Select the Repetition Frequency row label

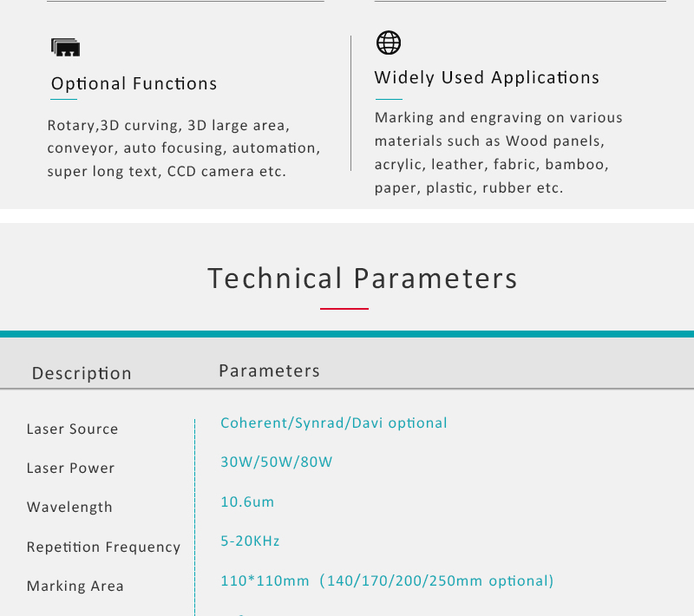coord(103,547)
